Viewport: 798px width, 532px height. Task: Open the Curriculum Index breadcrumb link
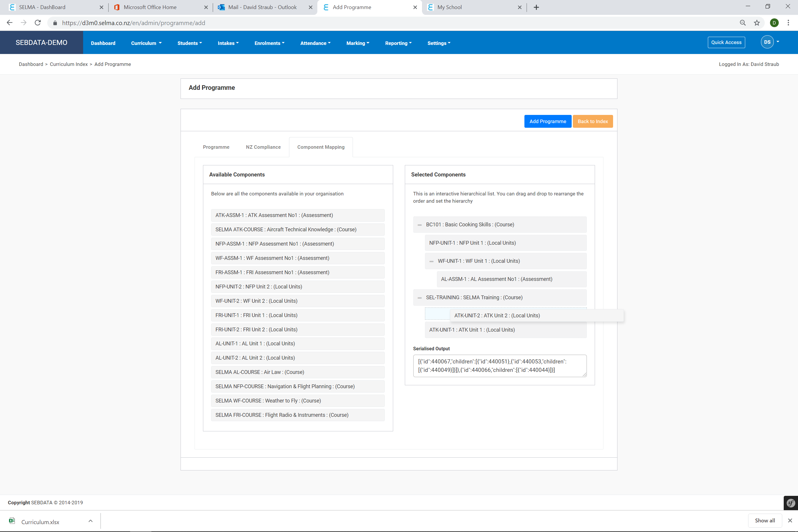pos(69,64)
